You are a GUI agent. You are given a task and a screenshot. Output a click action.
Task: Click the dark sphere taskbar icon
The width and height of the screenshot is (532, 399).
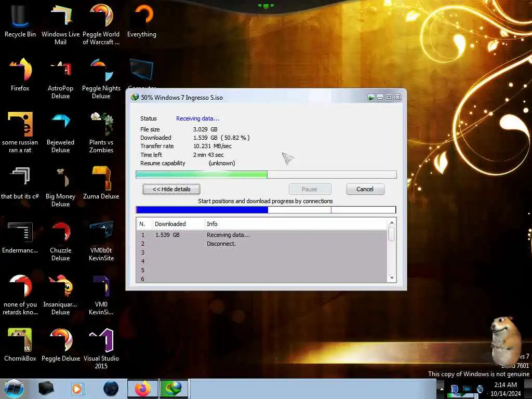coord(111,389)
